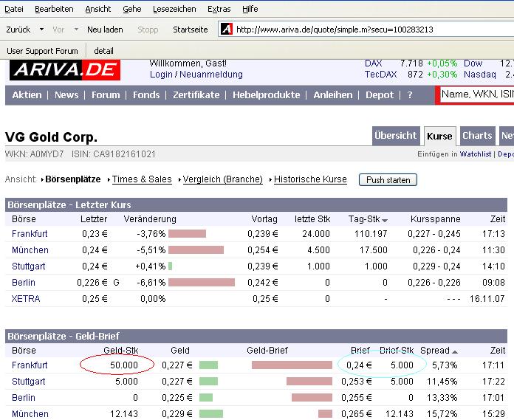Viewport: 514px width, 420px height.
Task: Click the Stopp toolbar button
Action: 148,30
